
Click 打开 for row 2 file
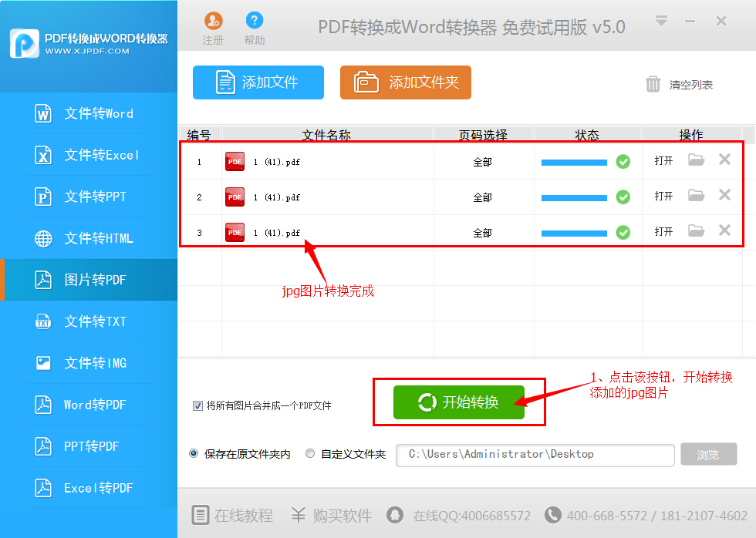click(663, 196)
